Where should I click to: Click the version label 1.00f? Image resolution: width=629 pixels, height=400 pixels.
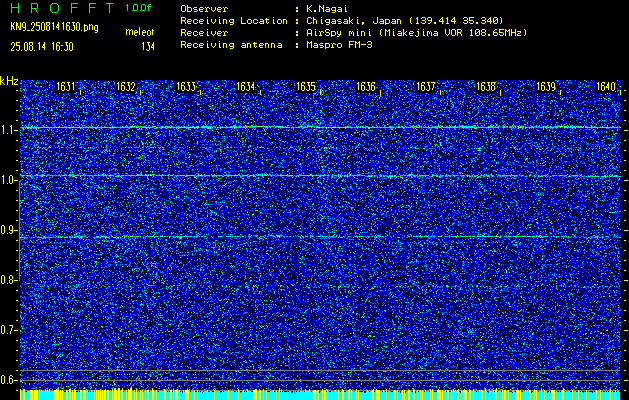(138, 8)
